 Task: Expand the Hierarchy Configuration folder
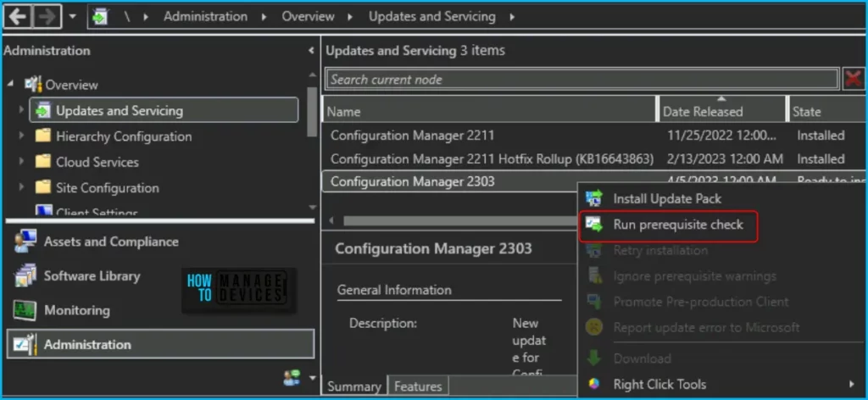pyautogui.click(x=21, y=136)
